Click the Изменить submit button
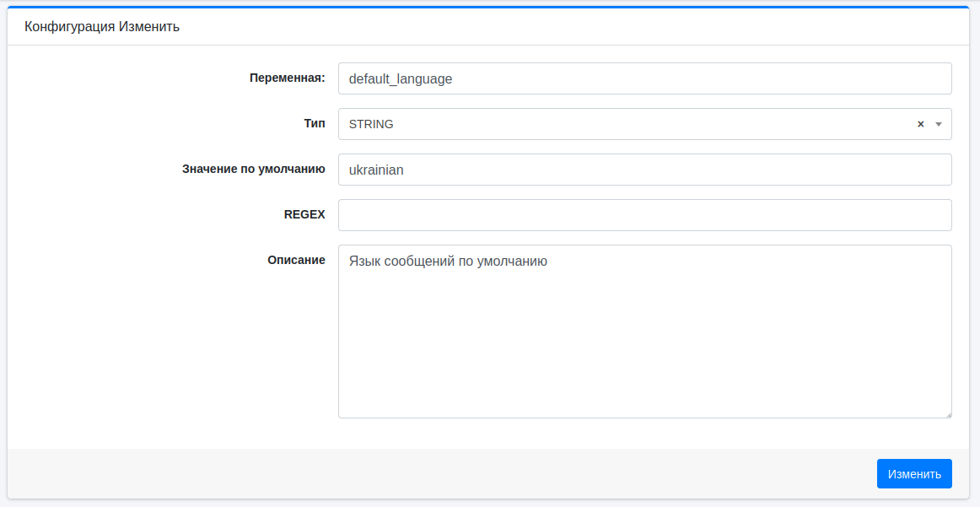Screen dimensions: 980x507 pos(914,473)
